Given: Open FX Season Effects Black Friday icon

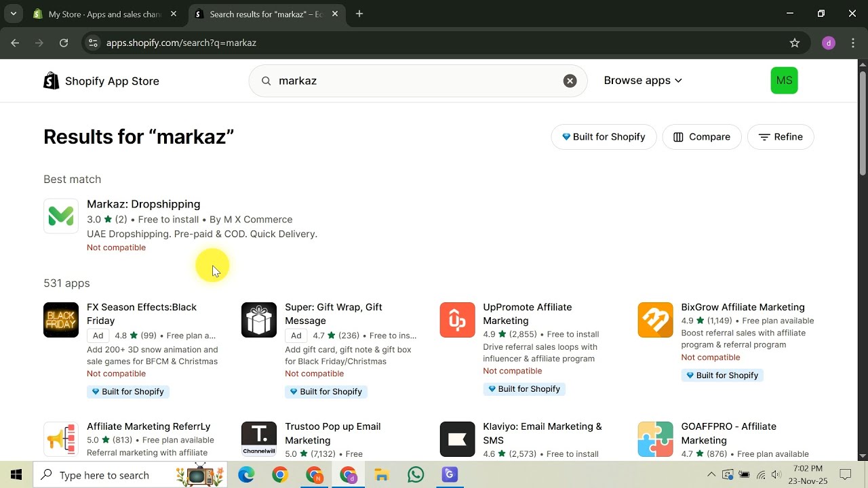Looking at the screenshot, I should 61,320.
